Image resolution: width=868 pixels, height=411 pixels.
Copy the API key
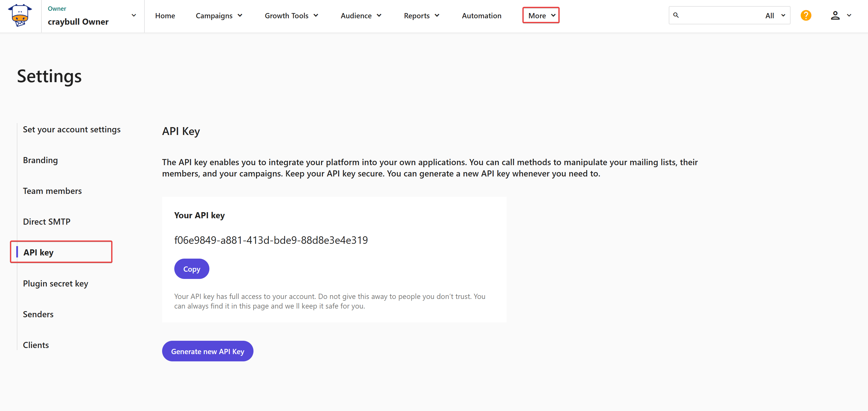[x=192, y=269]
